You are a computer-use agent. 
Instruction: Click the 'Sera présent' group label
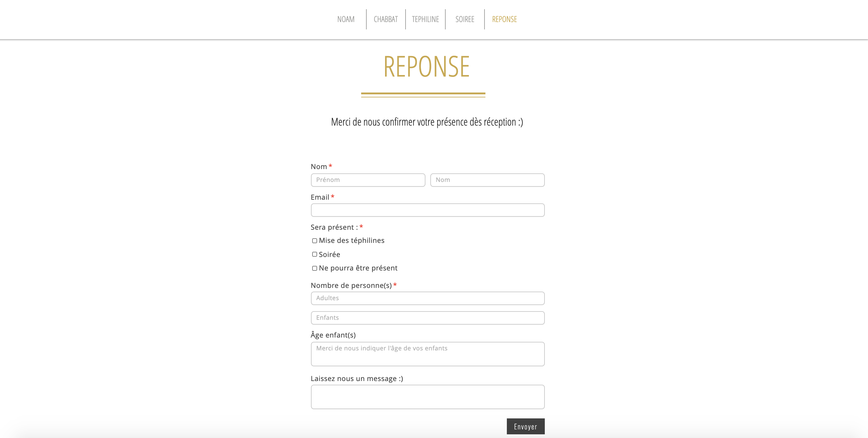[x=334, y=228]
